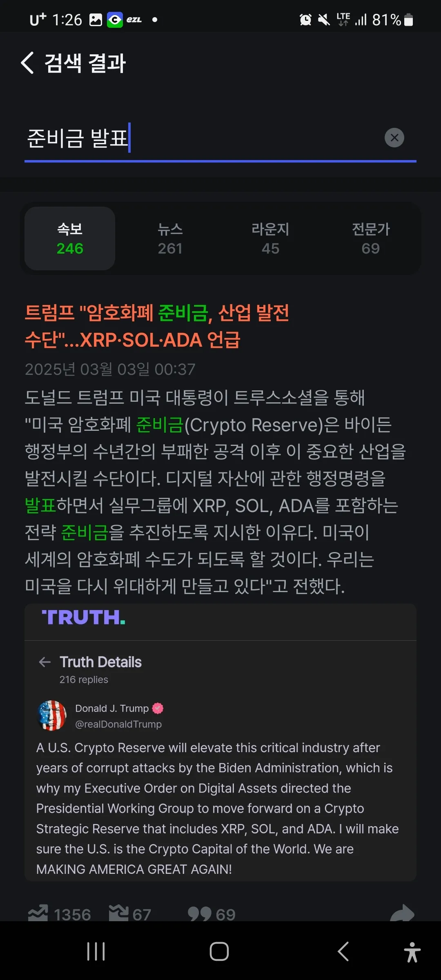Tap the TRUTH. logo in embedded post

(84, 617)
